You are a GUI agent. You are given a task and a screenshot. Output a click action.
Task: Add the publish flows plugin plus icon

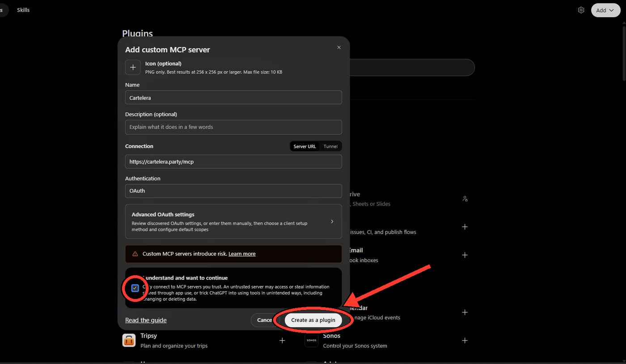465,227
